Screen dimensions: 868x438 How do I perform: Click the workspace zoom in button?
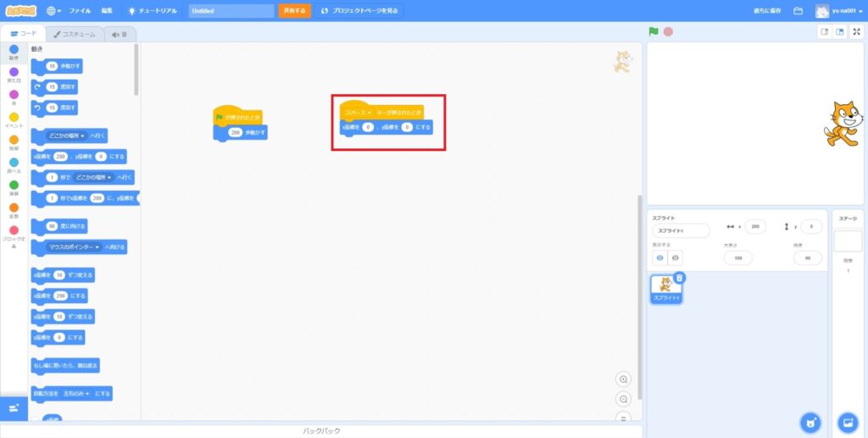coord(624,380)
